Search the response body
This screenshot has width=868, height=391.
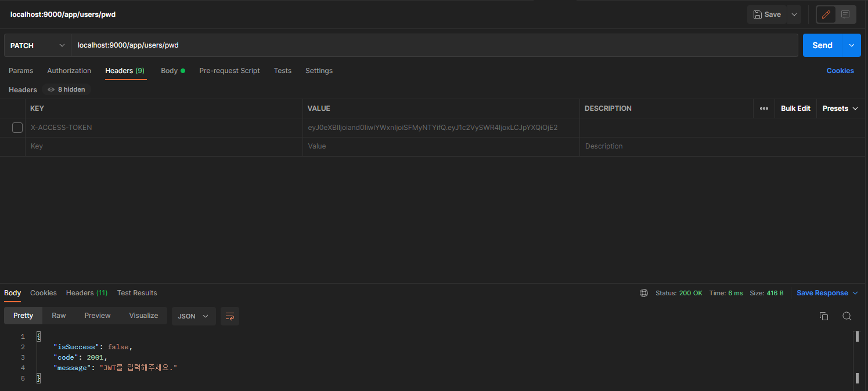(847, 316)
